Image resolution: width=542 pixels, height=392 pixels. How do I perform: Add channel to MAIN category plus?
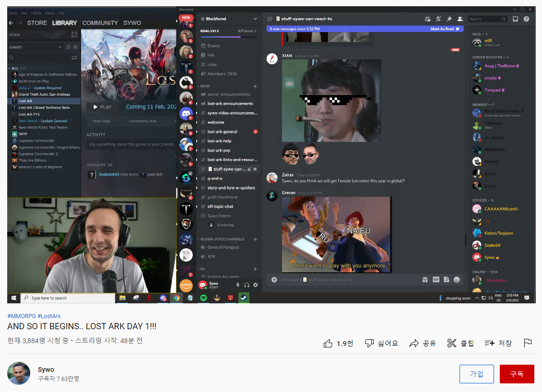pos(255,86)
